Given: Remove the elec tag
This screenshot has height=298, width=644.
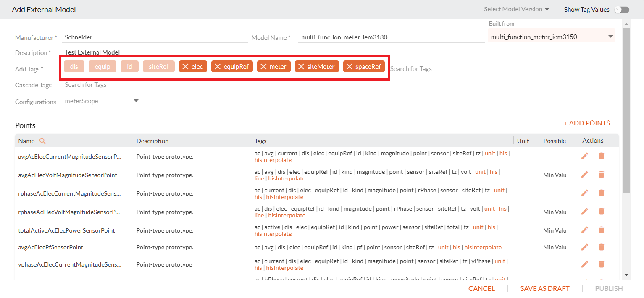Looking at the screenshot, I should click(x=185, y=67).
